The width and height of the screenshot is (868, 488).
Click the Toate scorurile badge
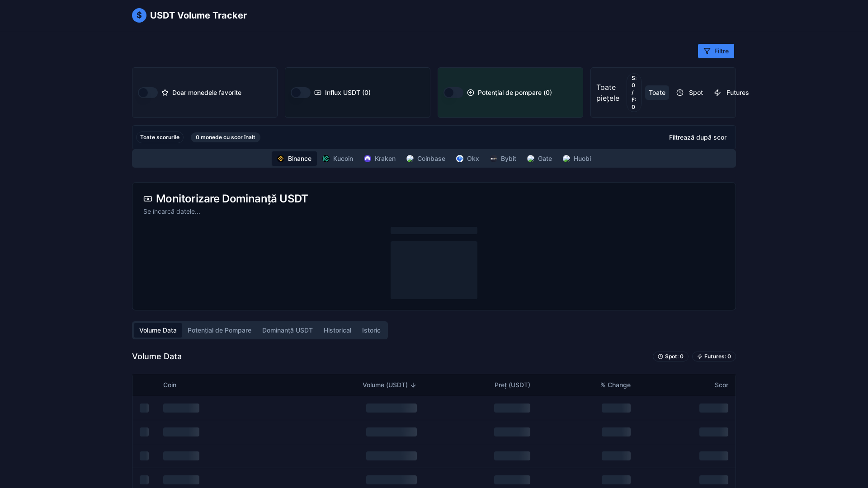(x=160, y=137)
